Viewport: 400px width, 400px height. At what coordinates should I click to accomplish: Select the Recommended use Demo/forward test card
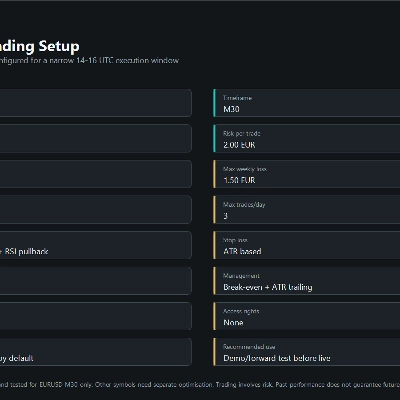[x=307, y=352]
